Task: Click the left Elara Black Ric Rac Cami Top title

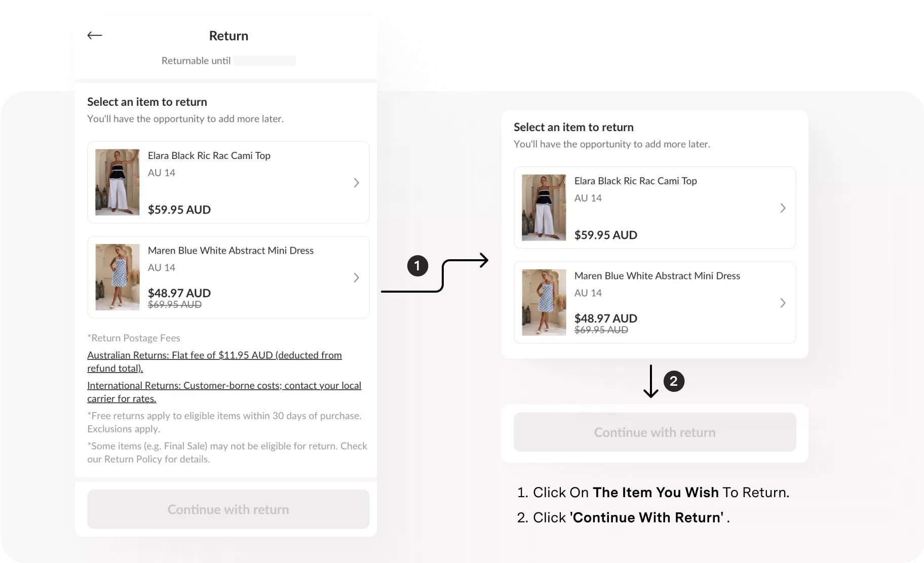Action: click(x=209, y=155)
